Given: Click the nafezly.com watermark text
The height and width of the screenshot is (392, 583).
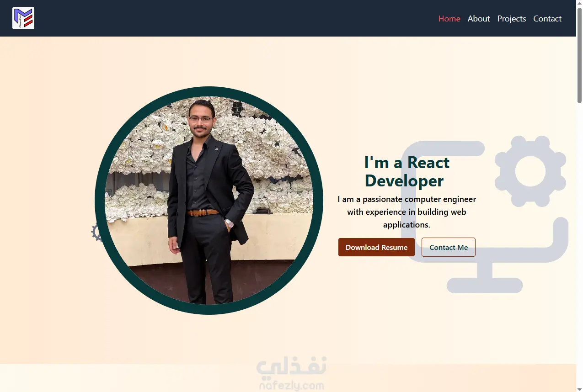Looking at the screenshot, I should click(291, 386).
